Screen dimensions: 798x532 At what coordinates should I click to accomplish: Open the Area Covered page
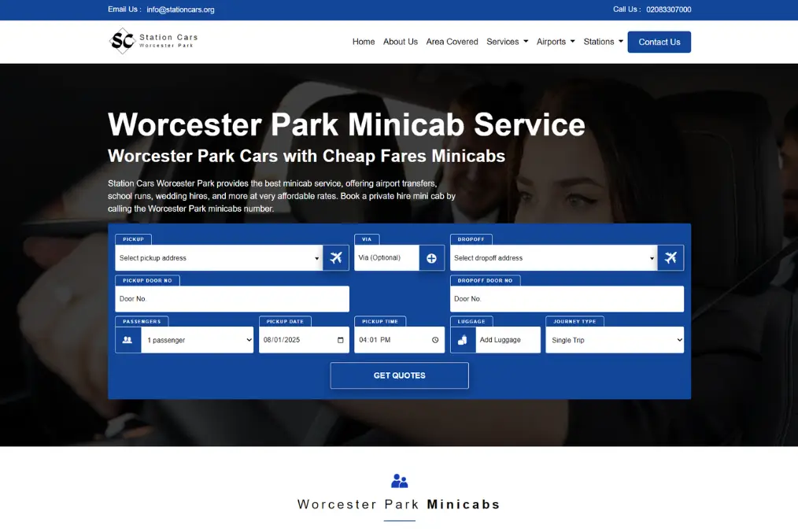point(452,42)
